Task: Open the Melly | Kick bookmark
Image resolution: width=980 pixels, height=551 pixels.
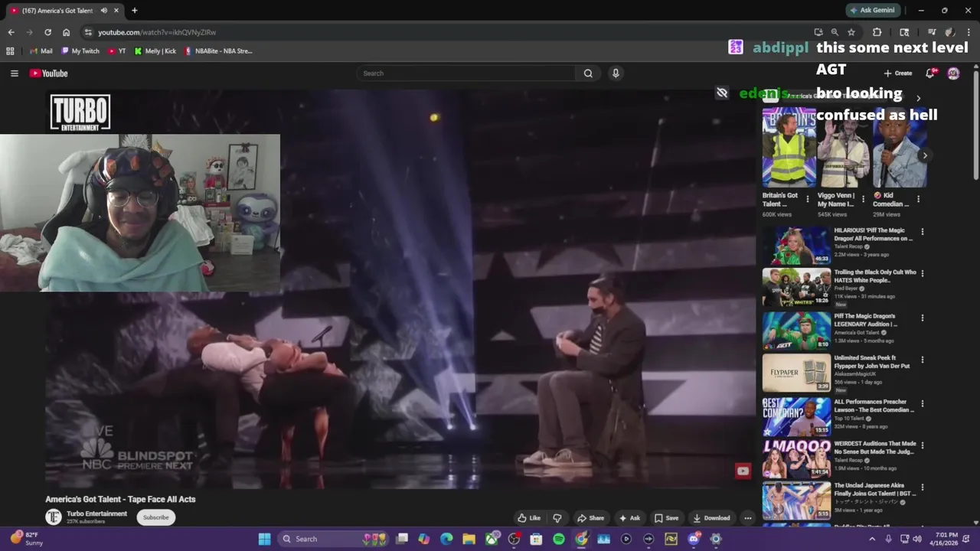Action: pos(155,51)
